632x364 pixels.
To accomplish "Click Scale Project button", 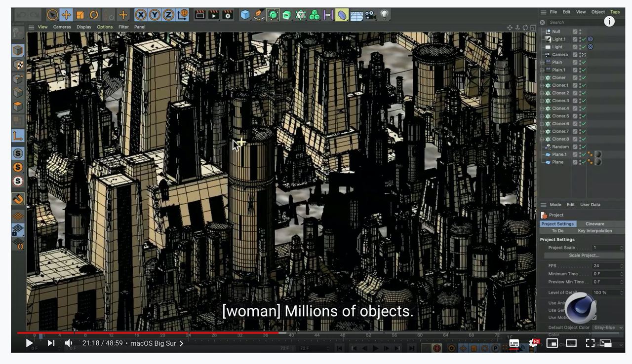I will coord(584,255).
